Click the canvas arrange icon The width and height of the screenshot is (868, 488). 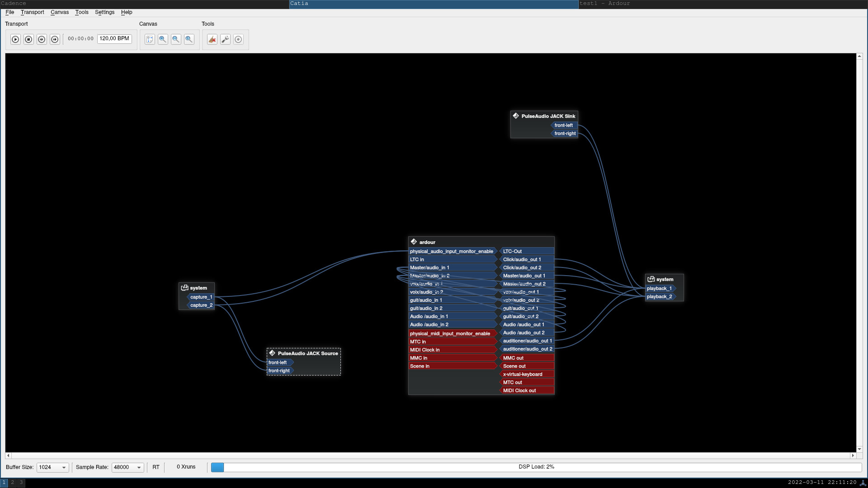[x=150, y=39]
